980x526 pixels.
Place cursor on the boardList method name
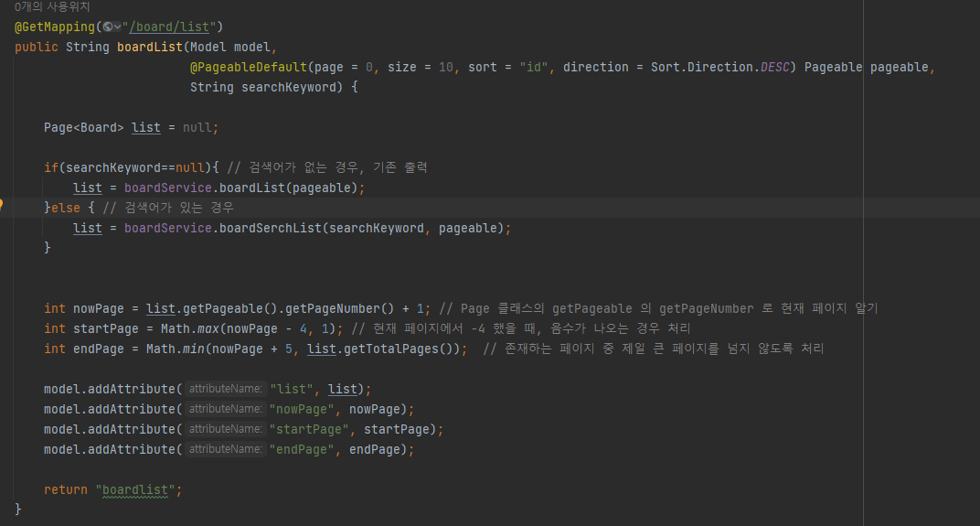149,47
